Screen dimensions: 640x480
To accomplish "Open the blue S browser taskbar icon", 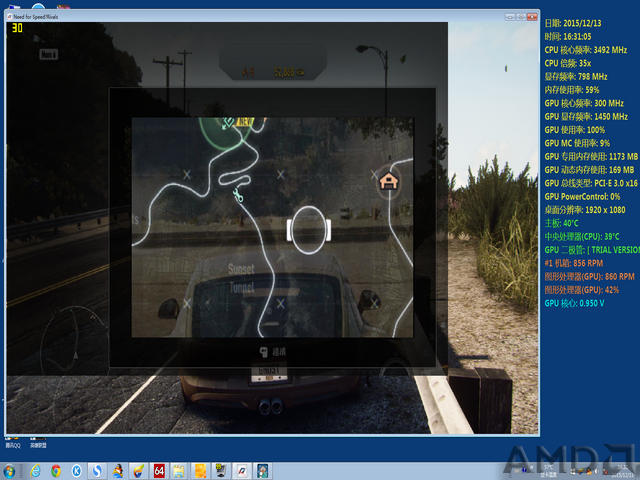I will [x=97, y=471].
